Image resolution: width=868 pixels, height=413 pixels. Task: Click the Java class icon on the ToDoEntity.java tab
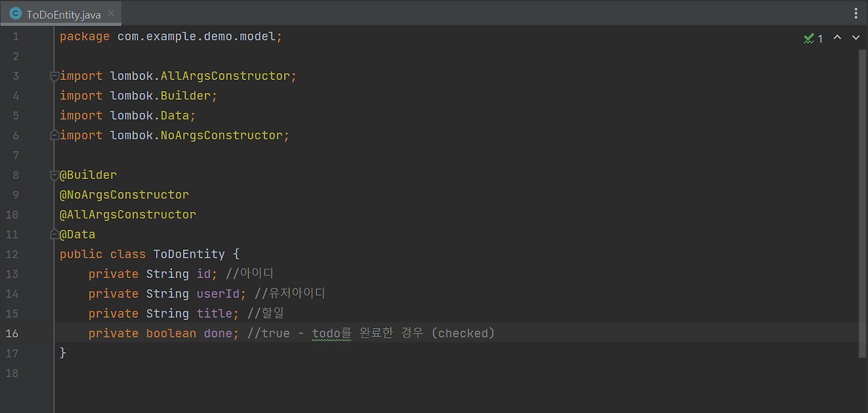pyautogui.click(x=16, y=12)
